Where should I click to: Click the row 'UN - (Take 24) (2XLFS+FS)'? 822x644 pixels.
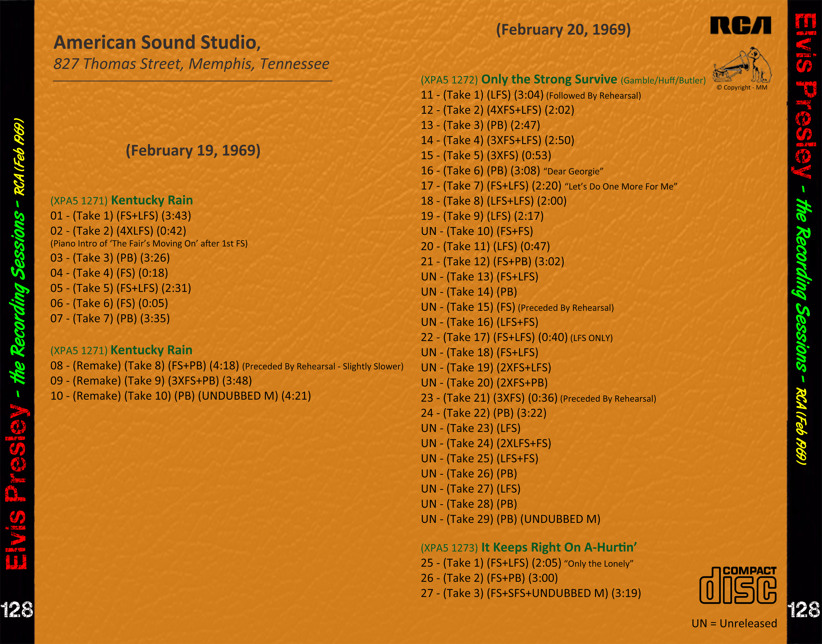point(486,443)
